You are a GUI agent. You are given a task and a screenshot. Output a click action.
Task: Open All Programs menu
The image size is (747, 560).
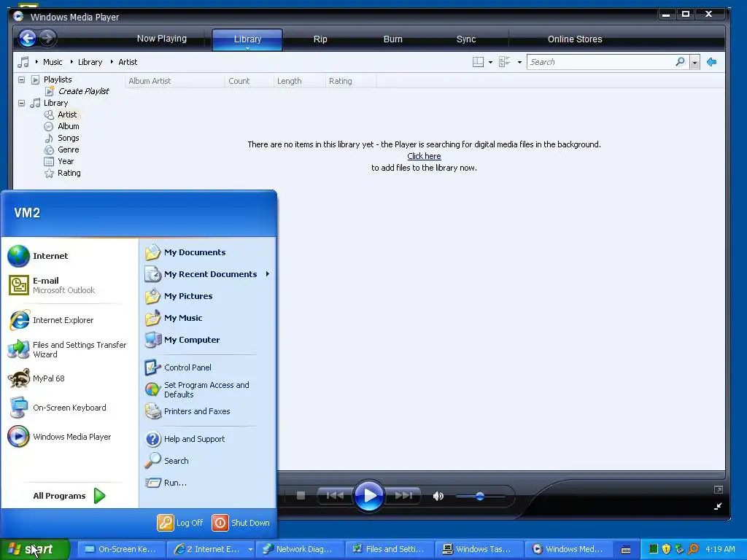coord(69,496)
